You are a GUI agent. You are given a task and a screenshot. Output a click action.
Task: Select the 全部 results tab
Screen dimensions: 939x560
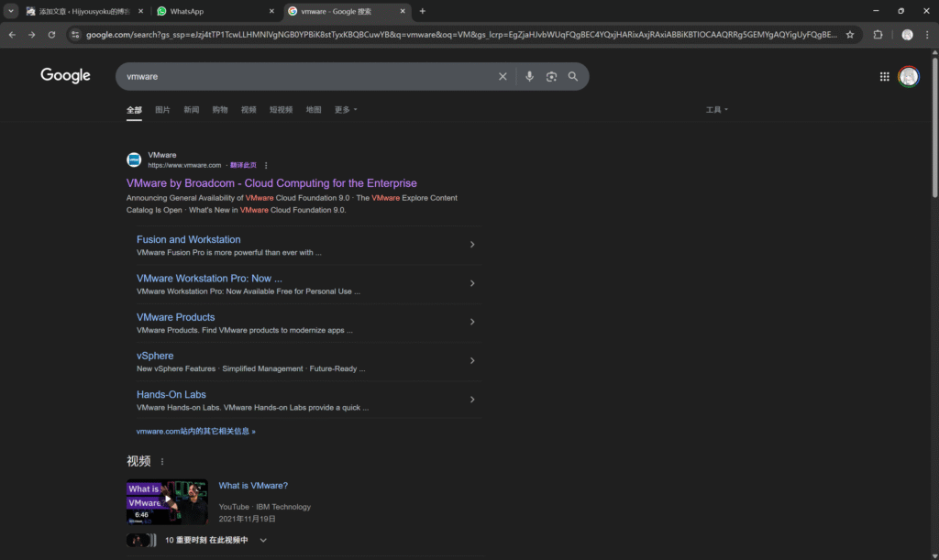(134, 110)
